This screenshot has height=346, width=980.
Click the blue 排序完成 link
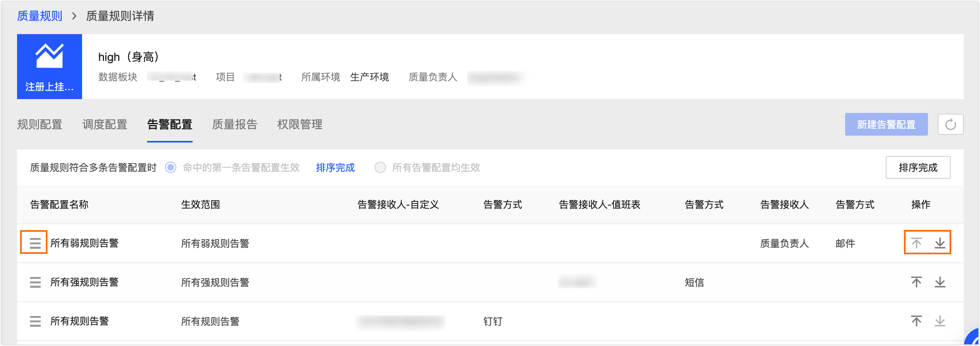pyautogui.click(x=335, y=167)
